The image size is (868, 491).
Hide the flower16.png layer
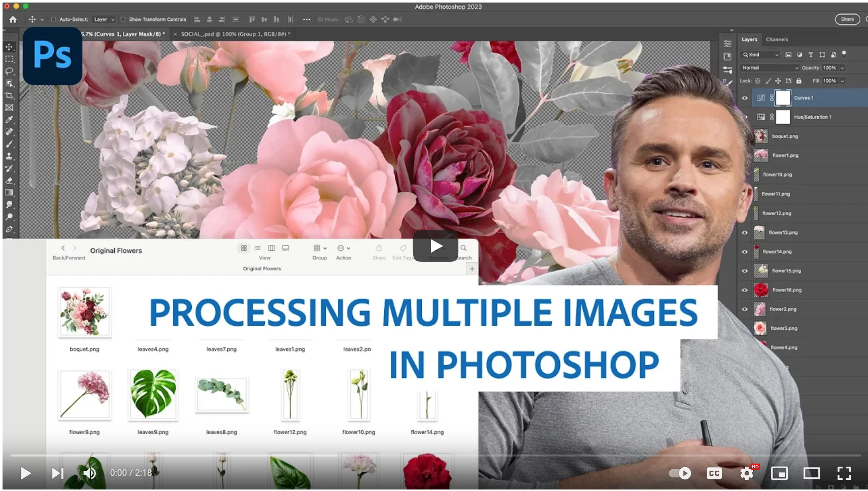click(x=745, y=290)
